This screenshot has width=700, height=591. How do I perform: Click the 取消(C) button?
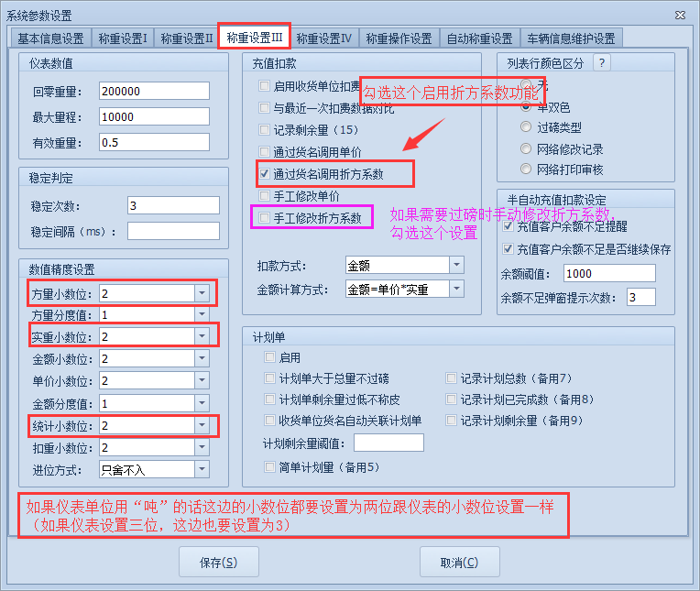click(459, 562)
